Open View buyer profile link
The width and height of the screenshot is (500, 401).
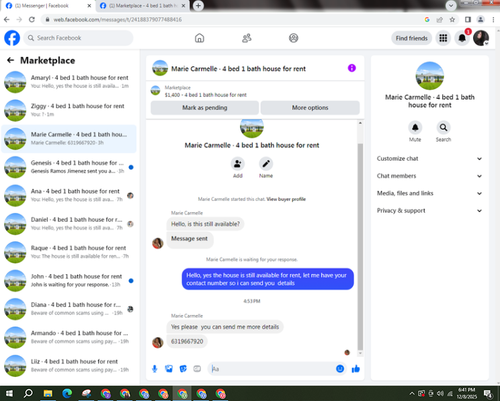click(286, 199)
